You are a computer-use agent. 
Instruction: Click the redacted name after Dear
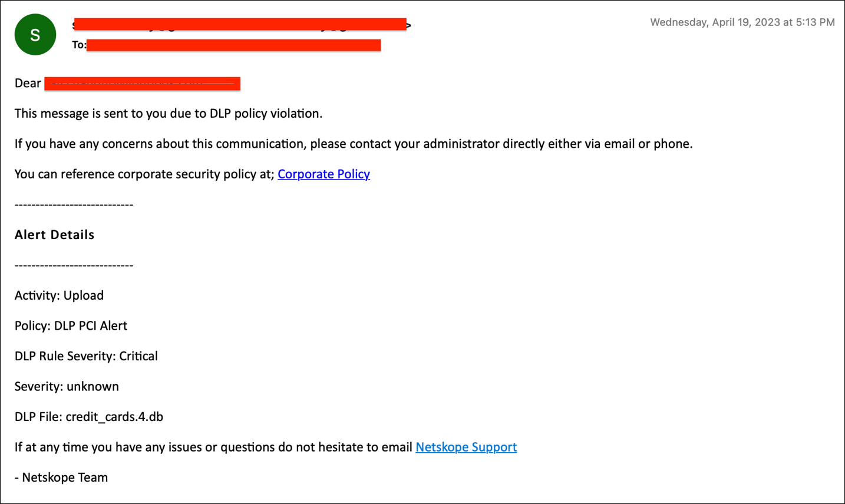tap(142, 84)
